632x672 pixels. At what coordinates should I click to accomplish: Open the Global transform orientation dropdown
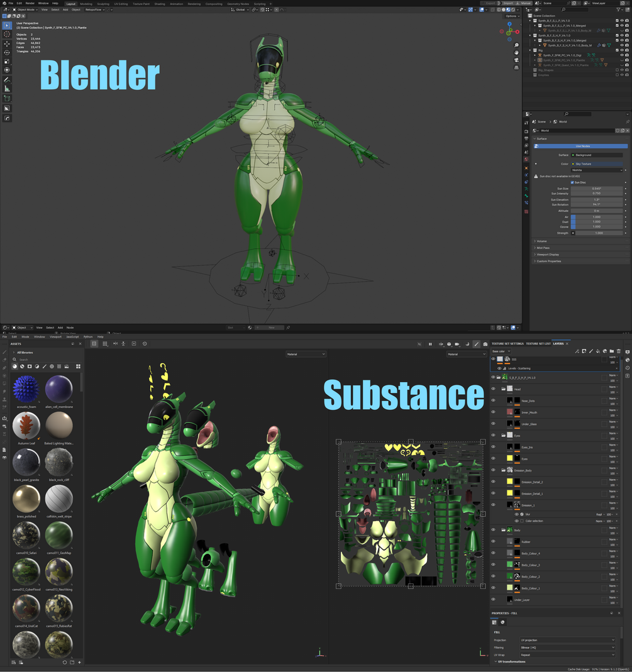point(239,9)
